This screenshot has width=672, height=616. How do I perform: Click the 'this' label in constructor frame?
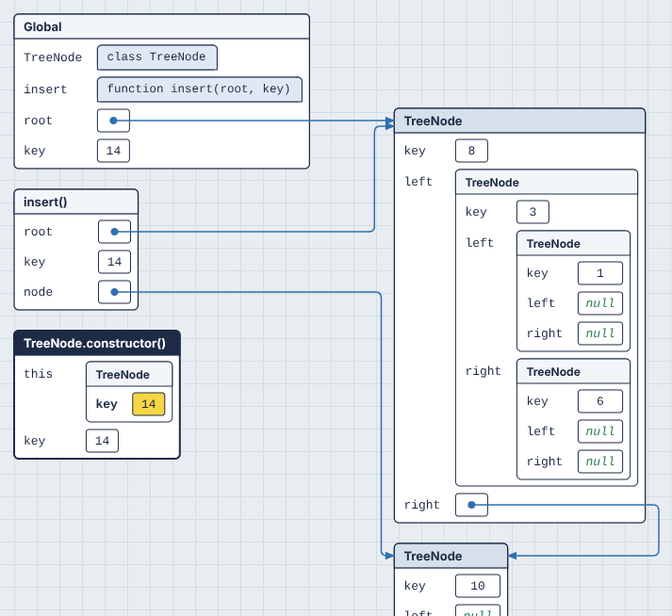(38, 374)
